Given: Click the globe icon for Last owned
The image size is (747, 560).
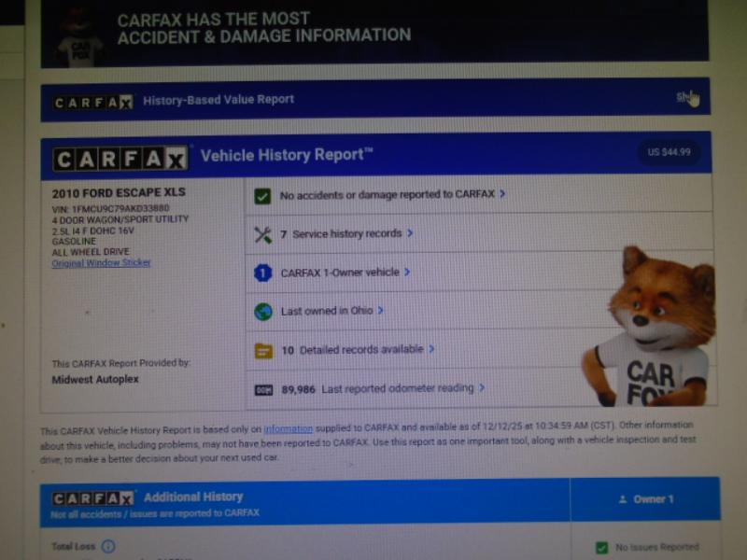Looking at the screenshot, I should click(x=263, y=312).
